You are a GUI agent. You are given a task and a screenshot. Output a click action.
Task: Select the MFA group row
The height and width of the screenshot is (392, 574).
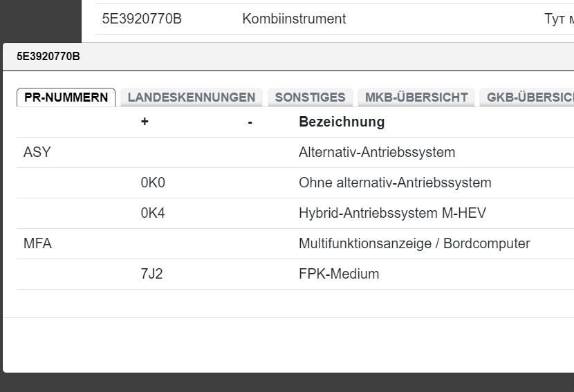(38, 244)
